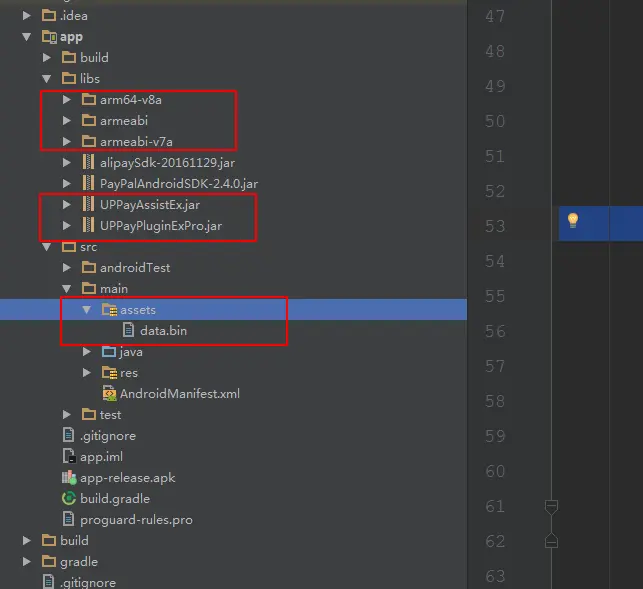Collapse the src folder arrow
The image size is (643, 589).
47,247
